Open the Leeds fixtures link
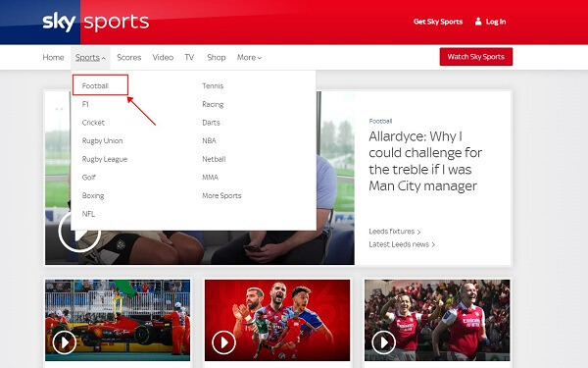This screenshot has height=368, width=588. pos(395,232)
